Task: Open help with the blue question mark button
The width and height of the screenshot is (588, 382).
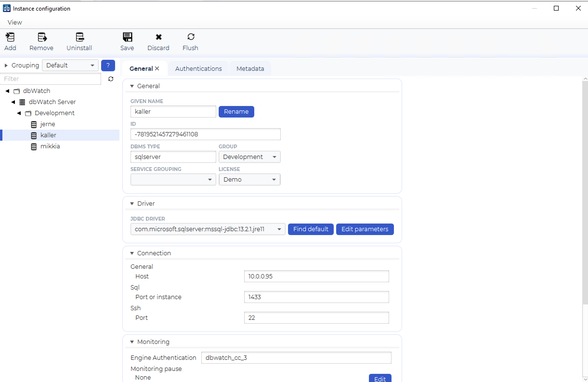Action: tap(108, 66)
